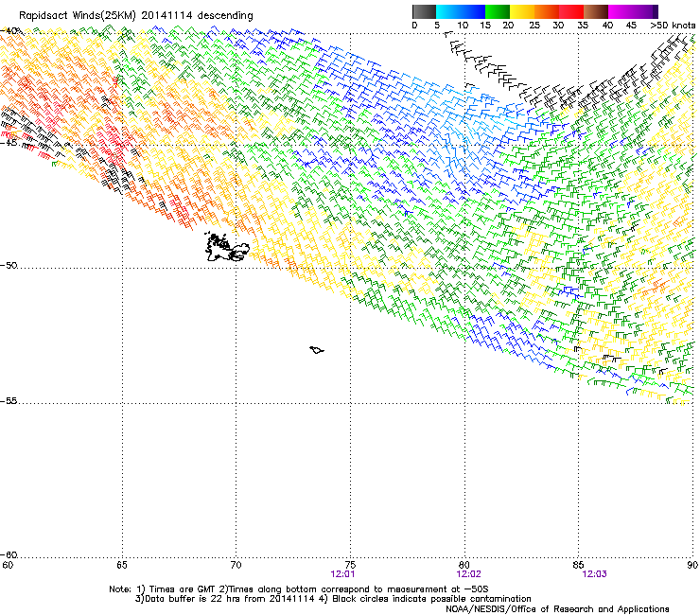
Task: Click the longitude label '80'
Action: 464,566
